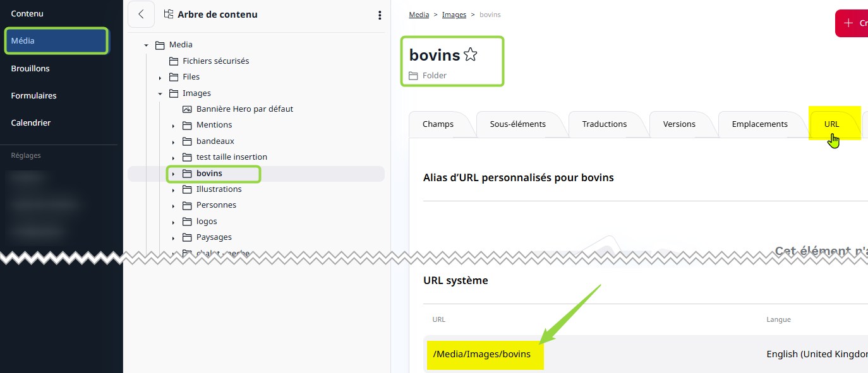Select Fichiers sécurisés in the tree
Screen dimensions: 868x373
216,61
